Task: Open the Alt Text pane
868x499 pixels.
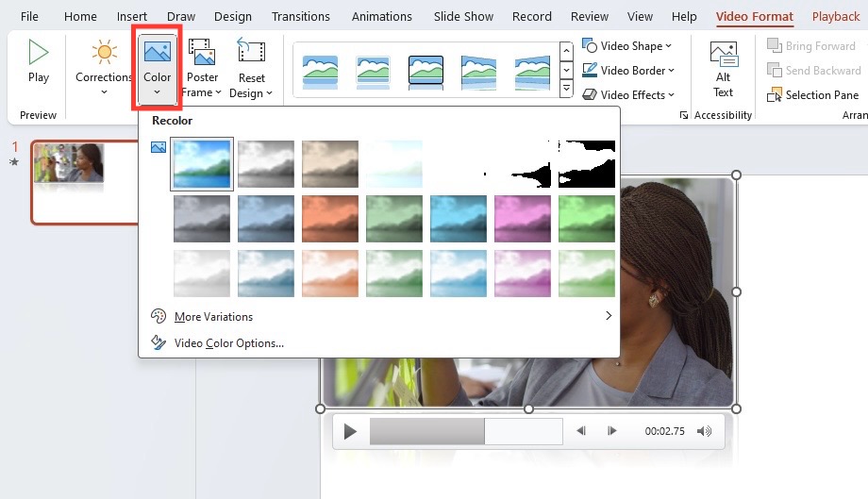Action: (x=723, y=69)
